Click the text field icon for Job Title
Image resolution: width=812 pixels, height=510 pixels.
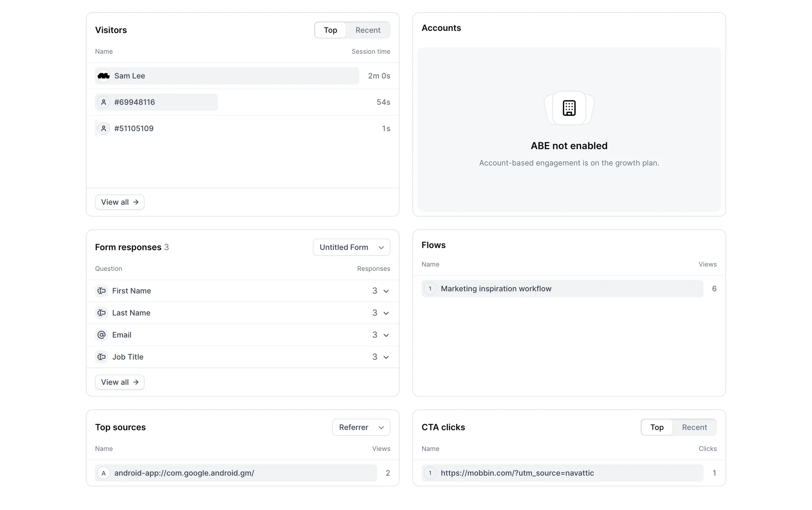tap(101, 357)
